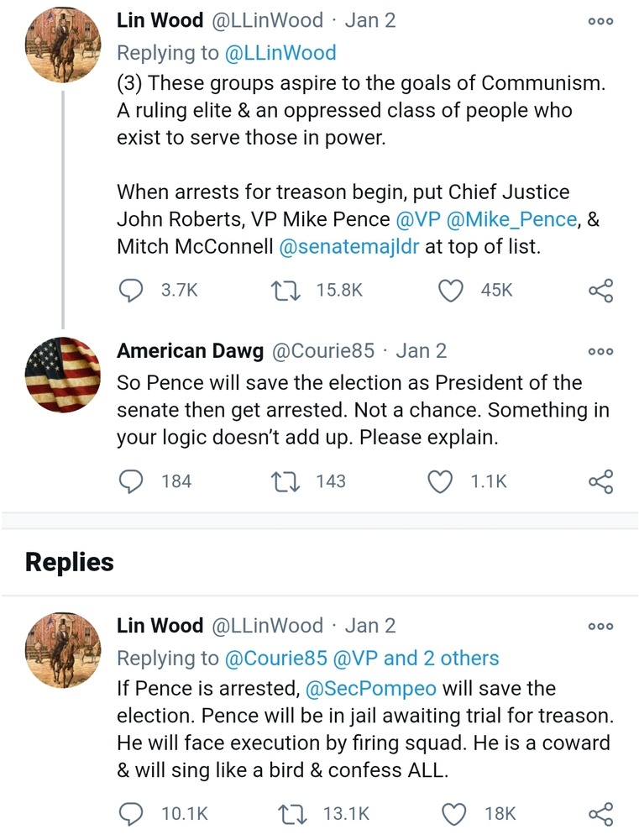Image resolution: width=639 pixels, height=840 pixels.
Task: Open American Dawg's flag profile picture
Action: click(x=62, y=375)
